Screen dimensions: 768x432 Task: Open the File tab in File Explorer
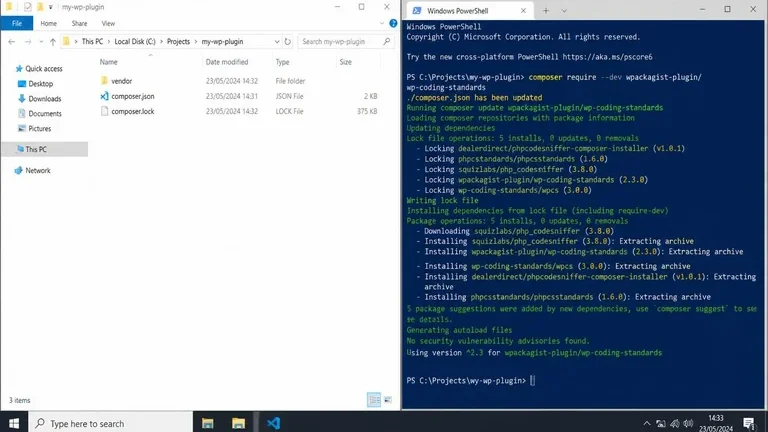coord(17,23)
